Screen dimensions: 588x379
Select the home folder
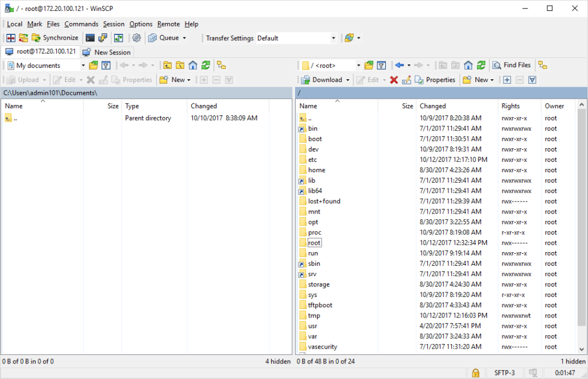(316, 170)
